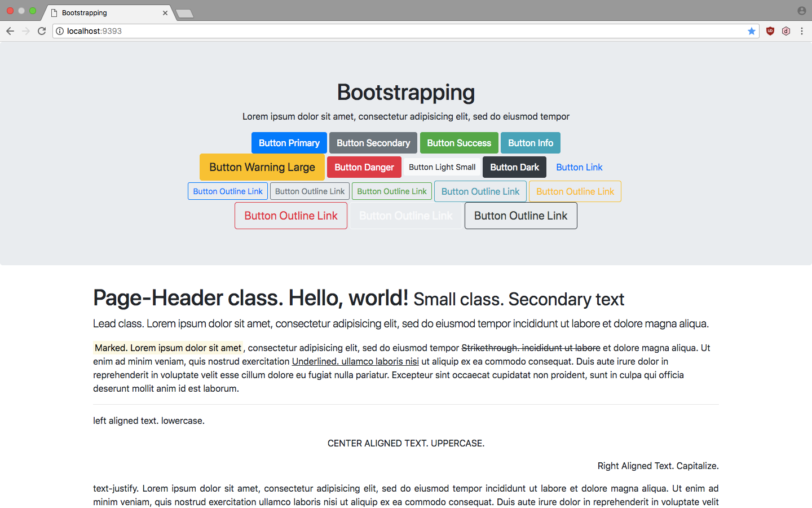Click the site info icon in address bar

pos(60,31)
